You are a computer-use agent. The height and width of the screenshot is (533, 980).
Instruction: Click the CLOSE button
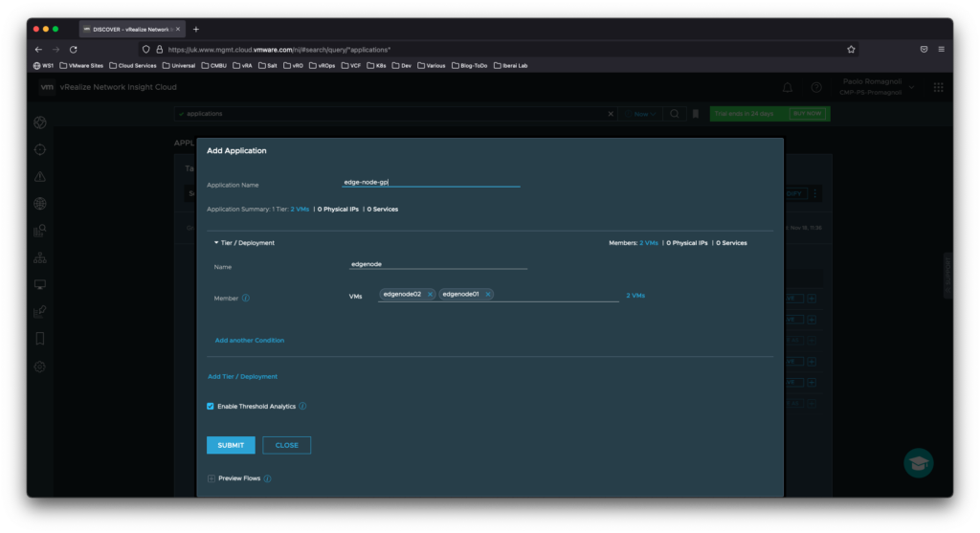pyautogui.click(x=287, y=445)
